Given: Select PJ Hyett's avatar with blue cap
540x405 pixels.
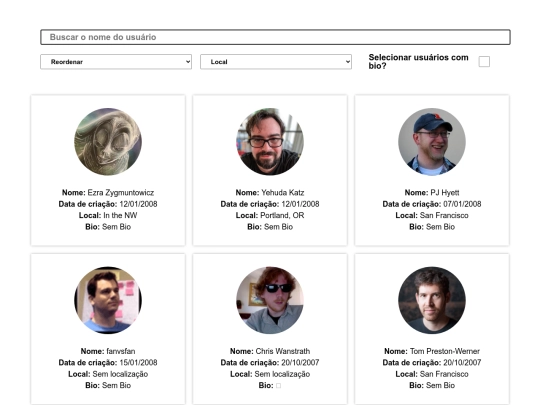Looking at the screenshot, I should 432,142.
